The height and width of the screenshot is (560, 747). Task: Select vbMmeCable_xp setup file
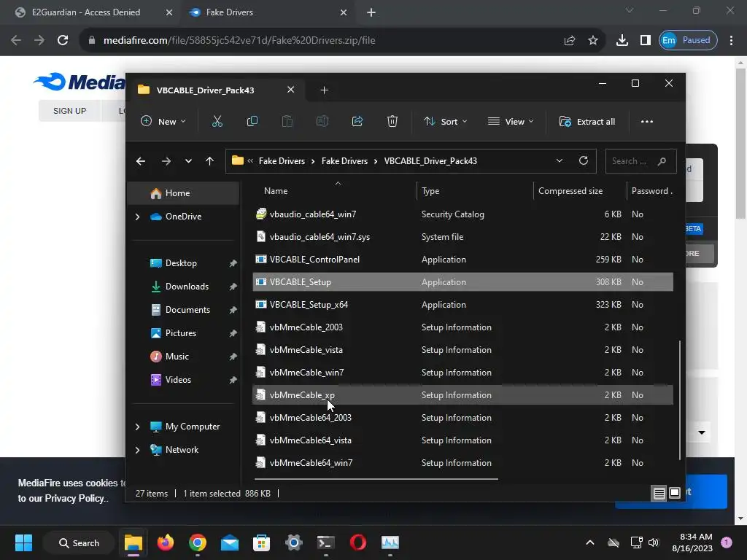tap(462, 394)
